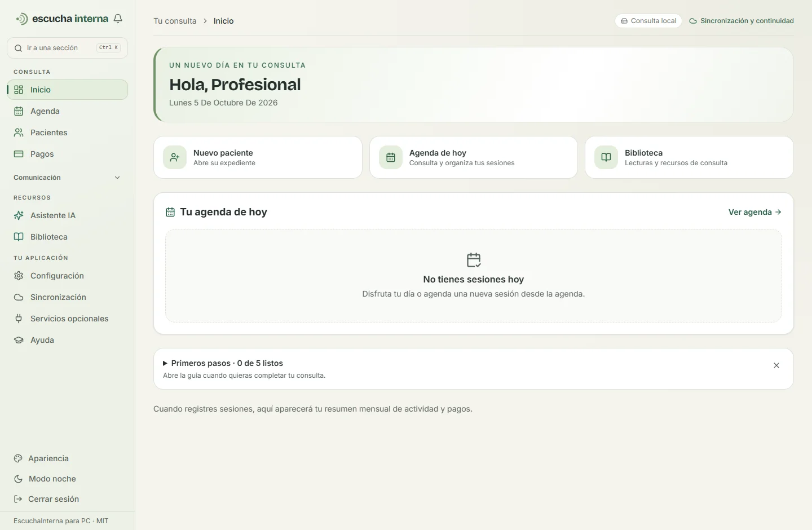
Task: Open the Nuevo paciente card
Action: [x=258, y=157]
